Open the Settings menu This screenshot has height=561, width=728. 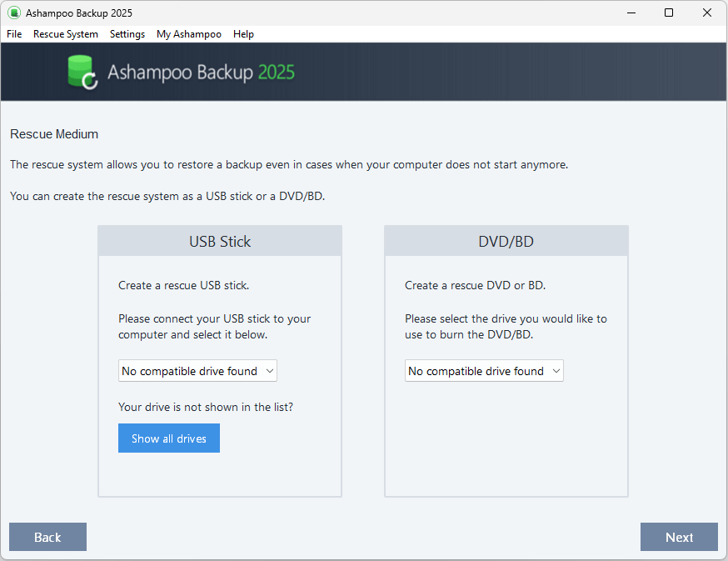pyautogui.click(x=127, y=34)
